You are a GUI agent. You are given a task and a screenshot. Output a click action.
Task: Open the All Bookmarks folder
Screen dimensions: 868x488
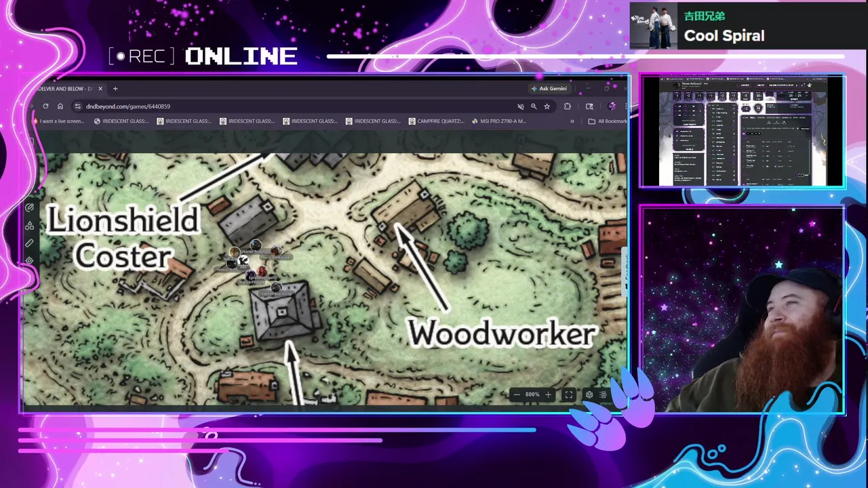608,121
